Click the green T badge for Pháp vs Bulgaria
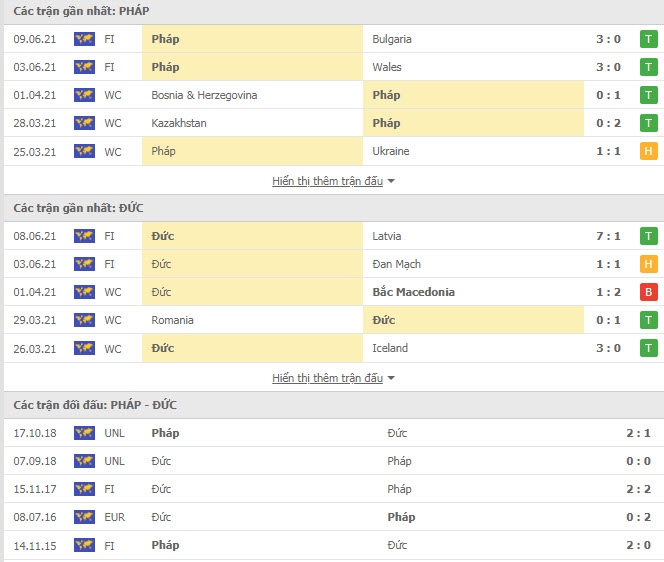Screen dimensions: 664x562 648,39
